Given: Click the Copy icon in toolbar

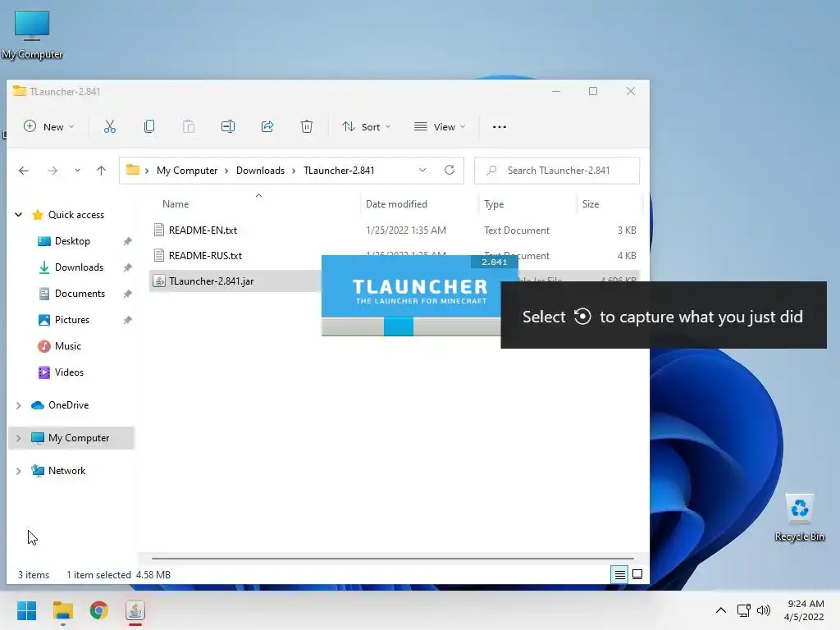Looking at the screenshot, I should point(149,126).
